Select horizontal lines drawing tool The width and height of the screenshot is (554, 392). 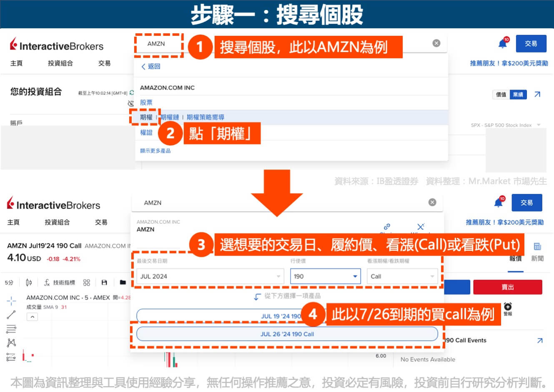(11, 329)
